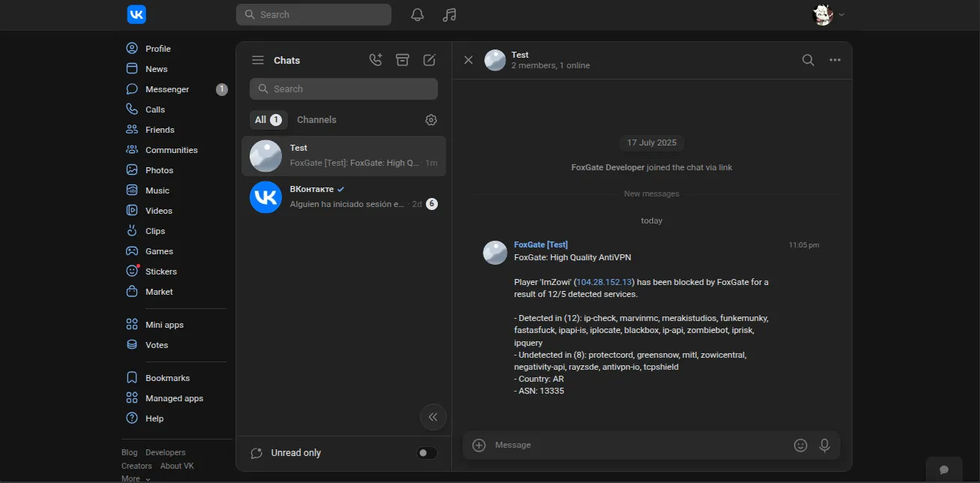Click the blocked IP address link

[x=604, y=282]
